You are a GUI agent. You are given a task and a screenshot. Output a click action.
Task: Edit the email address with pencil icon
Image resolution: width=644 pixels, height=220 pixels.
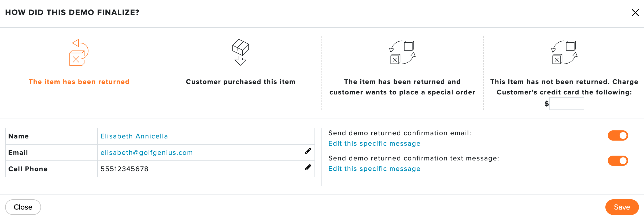tap(308, 151)
